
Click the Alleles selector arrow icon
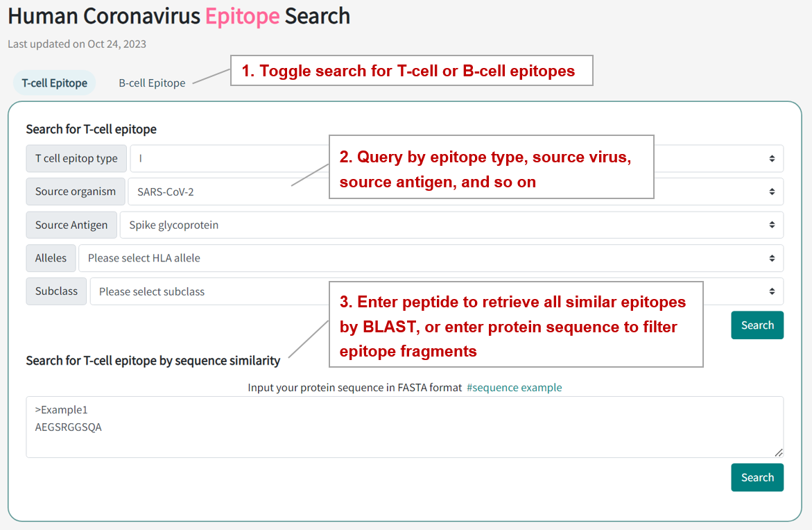772,259
